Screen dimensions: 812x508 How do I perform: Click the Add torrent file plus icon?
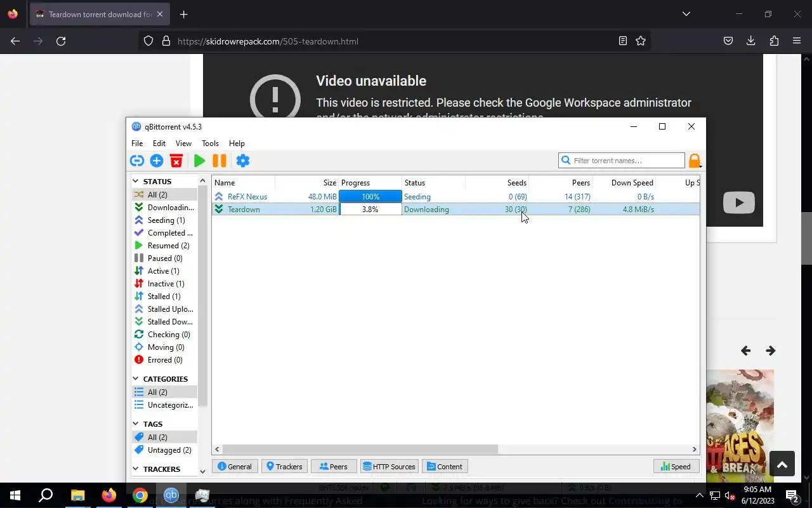(x=157, y=161)
